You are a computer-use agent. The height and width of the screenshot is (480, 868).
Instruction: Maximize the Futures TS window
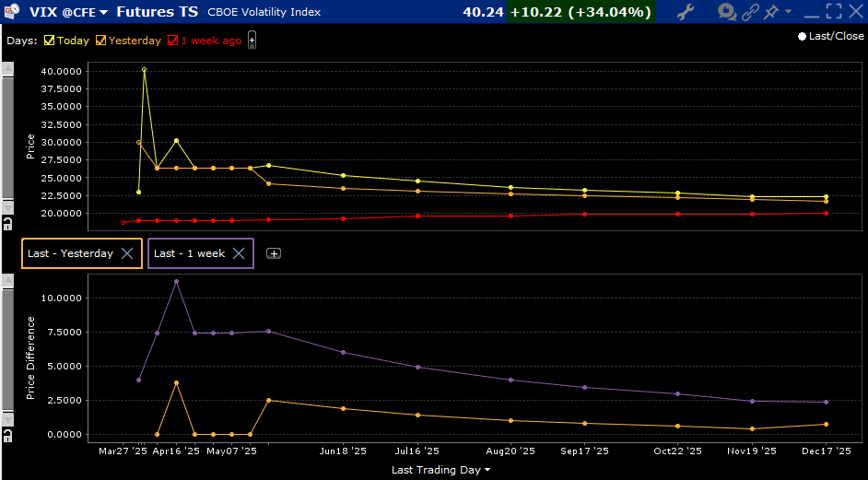[834, 11]
